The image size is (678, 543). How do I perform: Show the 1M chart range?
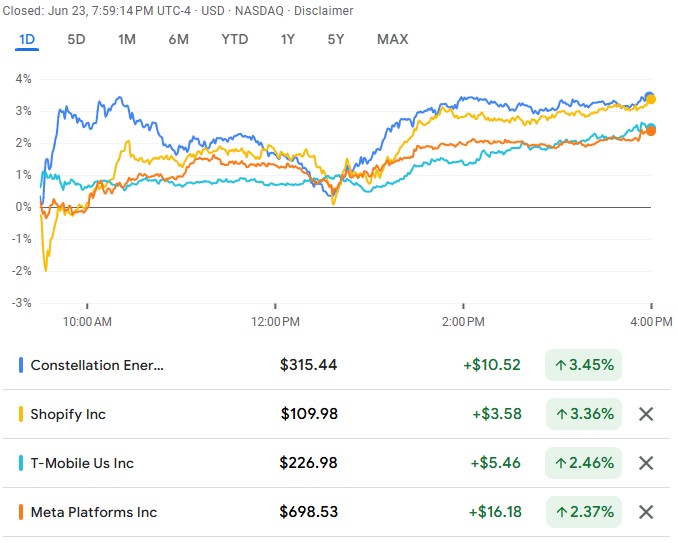(x=127, y=40)
